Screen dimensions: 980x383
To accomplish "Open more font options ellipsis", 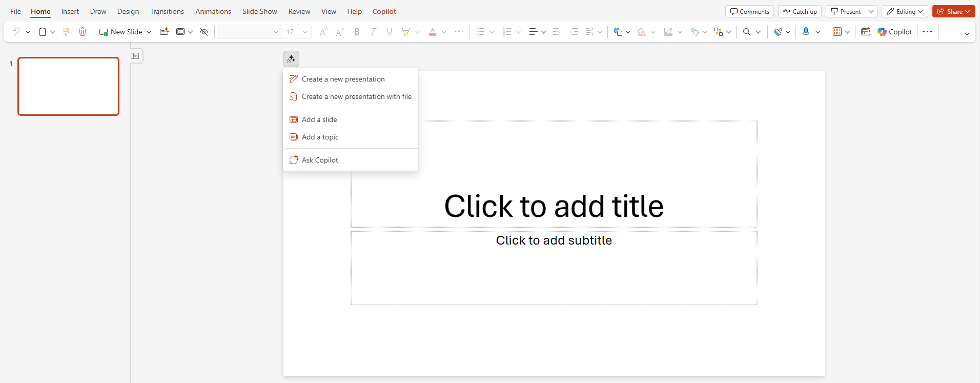I will coord(459,32).
